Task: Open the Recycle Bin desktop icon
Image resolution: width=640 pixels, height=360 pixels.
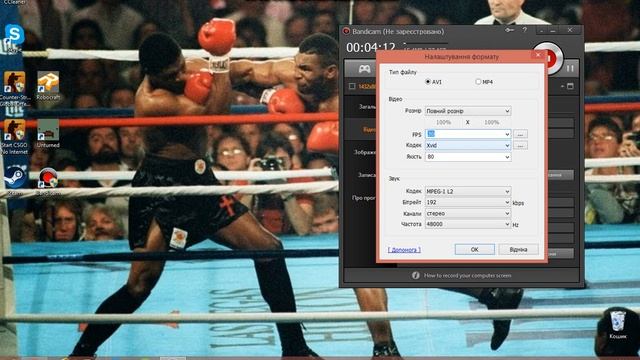Action: click(618, 324)
